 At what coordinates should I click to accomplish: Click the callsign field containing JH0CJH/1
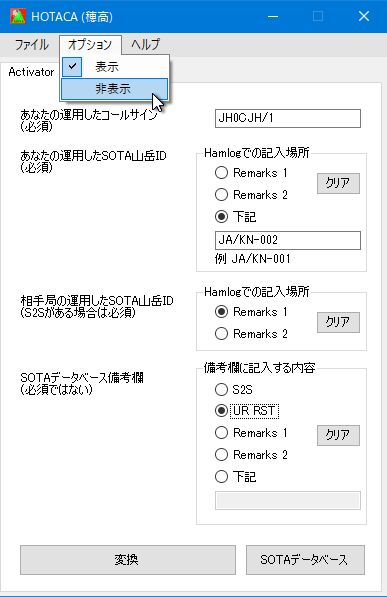click(288, 118)
